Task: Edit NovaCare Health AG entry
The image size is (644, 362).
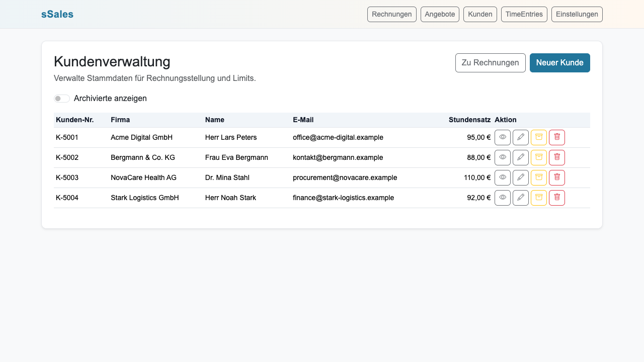Action: 520,177
